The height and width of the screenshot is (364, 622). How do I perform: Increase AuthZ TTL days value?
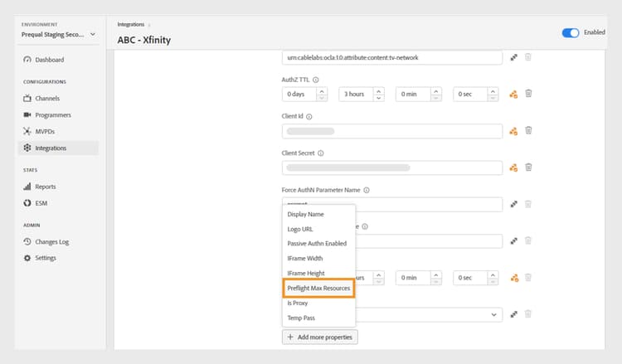pyautogui.click(x=322, y=91)
